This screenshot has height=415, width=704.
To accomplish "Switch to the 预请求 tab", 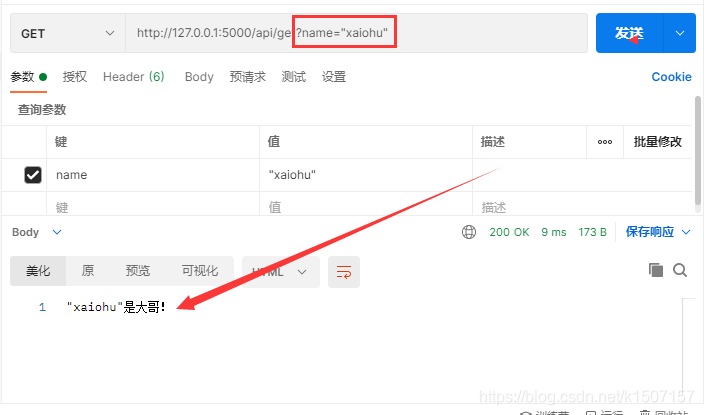I will tap(247, 77).
